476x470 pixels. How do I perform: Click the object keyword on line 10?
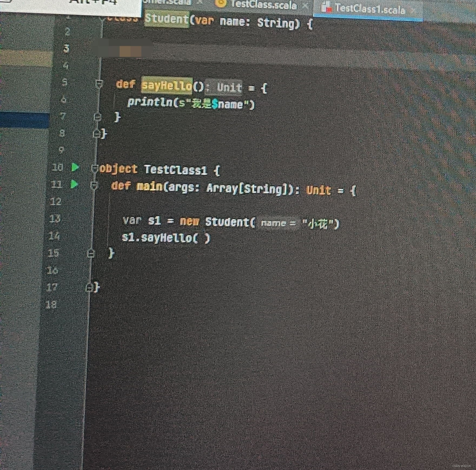tap(118, 169)
